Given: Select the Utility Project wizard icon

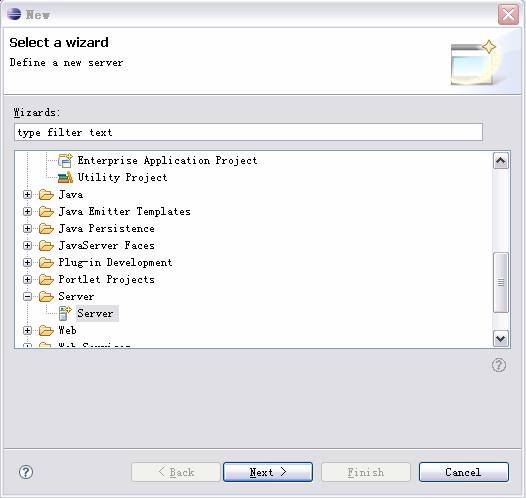Looking at the screenshot, I should point(65,177).
